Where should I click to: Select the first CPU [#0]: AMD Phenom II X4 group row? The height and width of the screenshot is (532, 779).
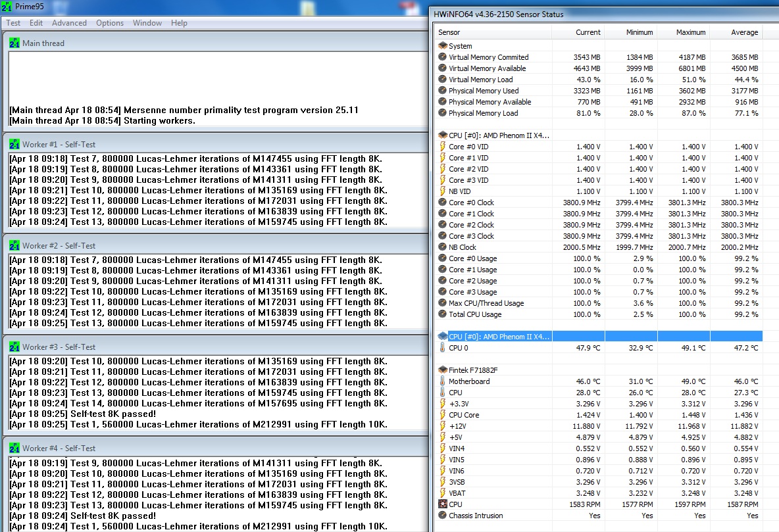tap(599, 135)
